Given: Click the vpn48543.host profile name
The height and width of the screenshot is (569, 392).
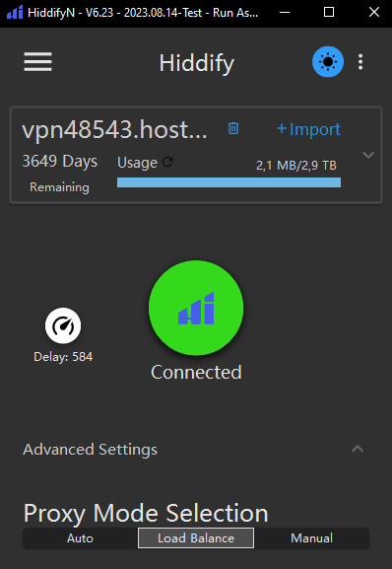Looking at the screenshot, I should click(x=115, y=129).
